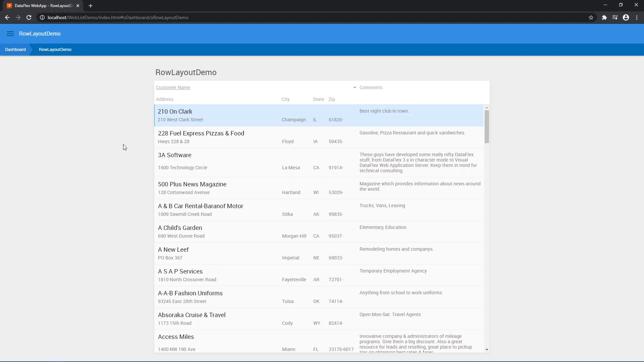Open a new browser tab
This screenshot has width=644, height=362.
click(91, 6)
